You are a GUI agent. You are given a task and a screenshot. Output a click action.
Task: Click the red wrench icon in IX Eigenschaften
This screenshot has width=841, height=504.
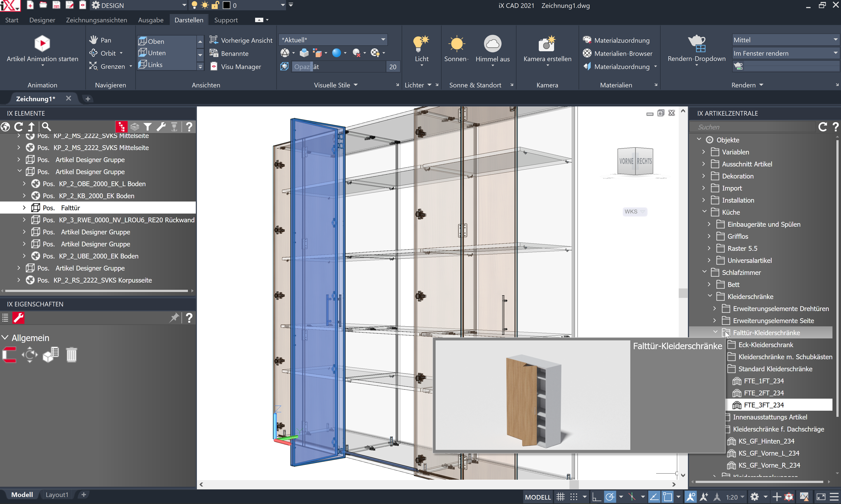(18, 318)
